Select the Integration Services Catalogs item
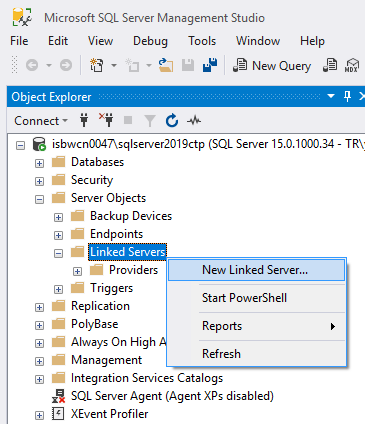Viewport: 365px width, 424px height. 147,378
